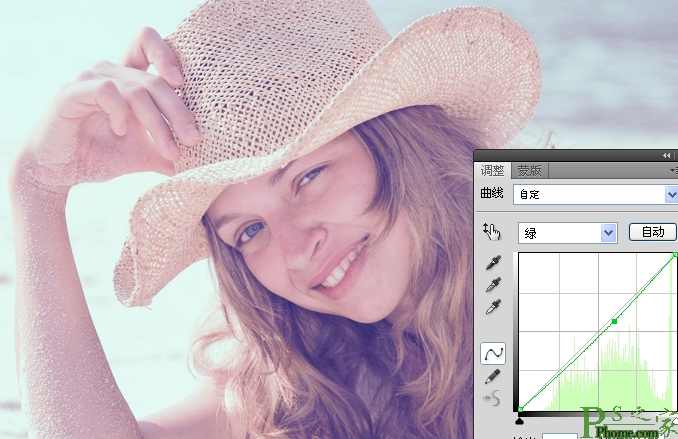Collapse the panel with double-arrow icon
This screenshot has height=439, width=678.
666,155
